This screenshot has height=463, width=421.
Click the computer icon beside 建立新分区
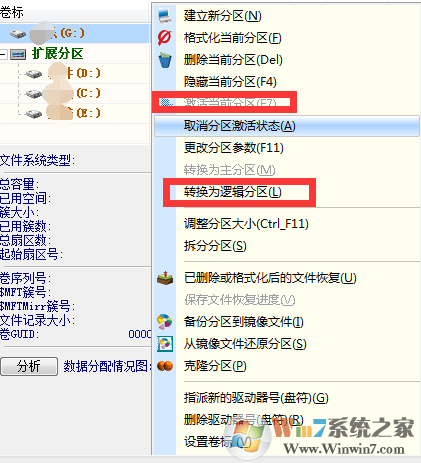165,16
